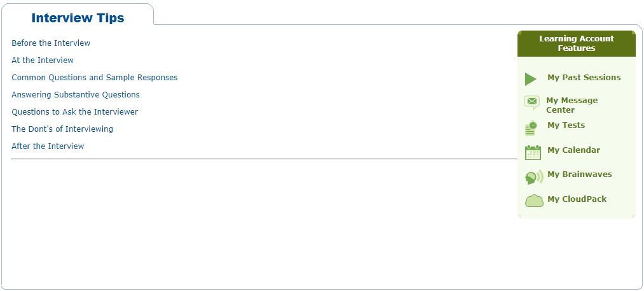Open the At the Interview link
This screenshot has width=644, height=291.
click(x=43, y=60)
